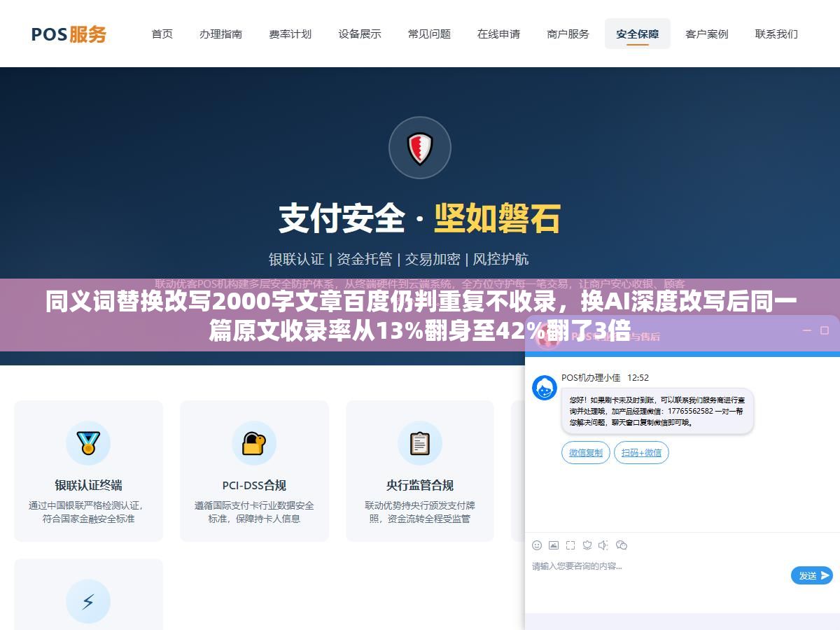Open the 首页 nav item
Image resolution: width=840 pixels, height=630 pixels.
tap(162, 34)
